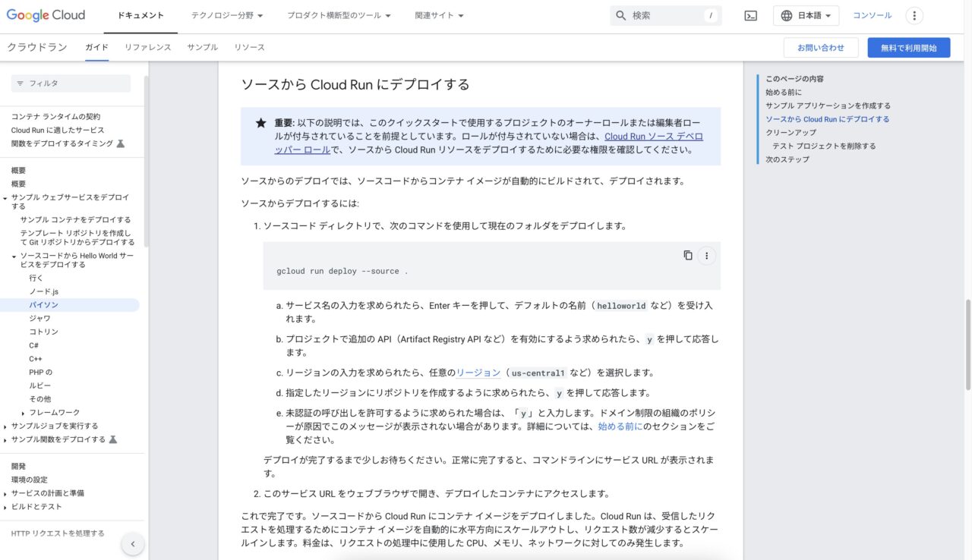The image size is (972, 560).
Task: Select その他 in the sidebar
Action: point(40,399)
